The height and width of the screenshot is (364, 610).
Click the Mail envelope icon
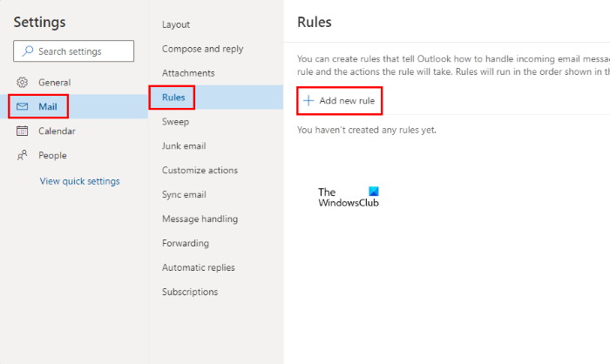[x=23, y=106]
